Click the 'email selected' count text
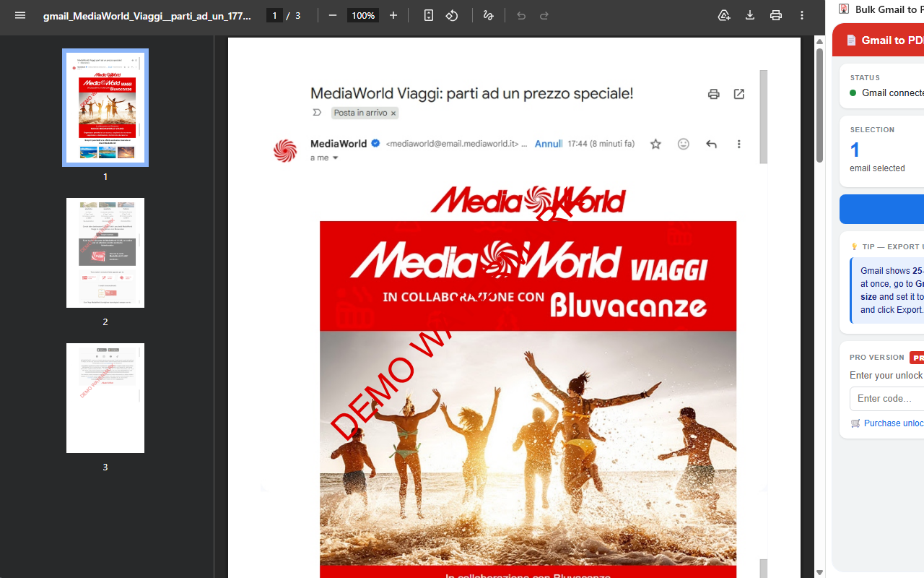Screen dimensions: 924x578 click(877, 168)
